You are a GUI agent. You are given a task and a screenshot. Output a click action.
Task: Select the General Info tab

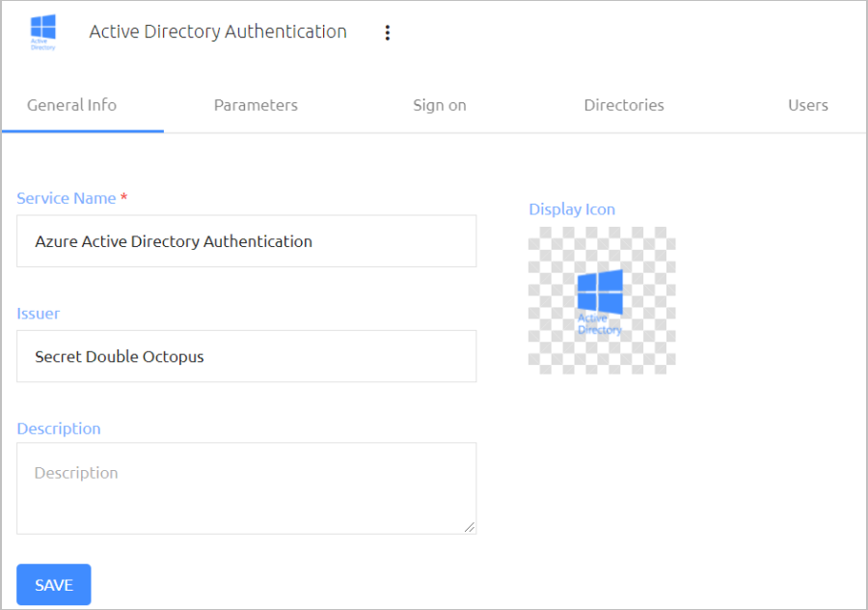click(72, 105)
